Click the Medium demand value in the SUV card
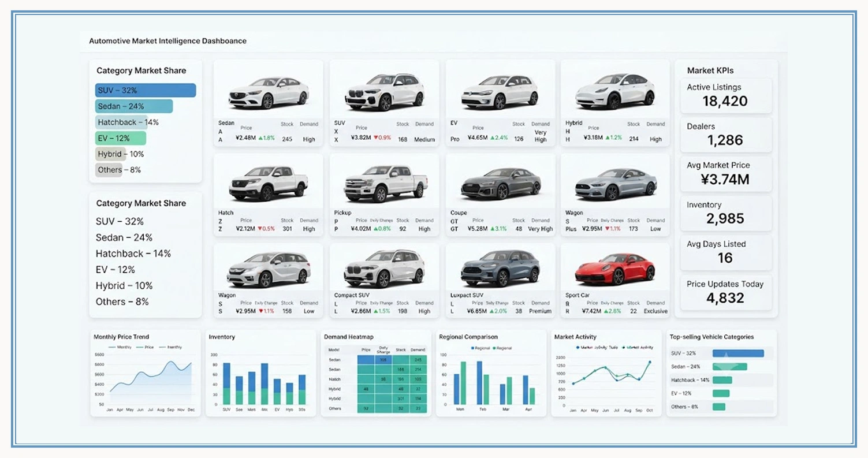This screenshot has height=458, width=868. (424, 139)
